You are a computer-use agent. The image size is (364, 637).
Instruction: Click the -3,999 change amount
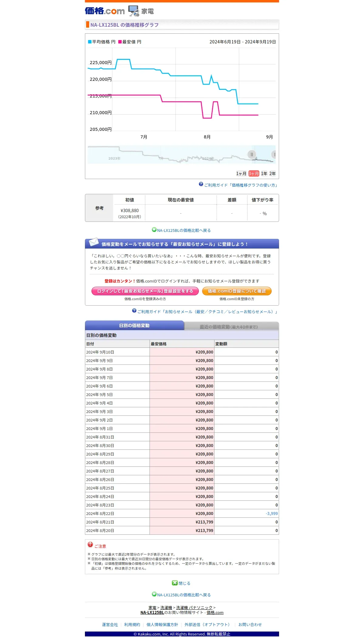[x=271, y=513]
